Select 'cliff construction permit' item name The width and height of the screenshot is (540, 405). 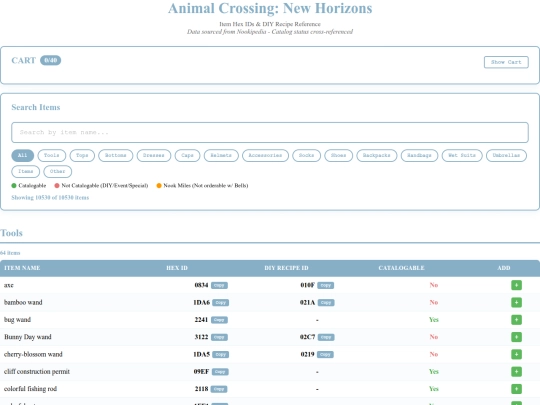pos(37,372)
